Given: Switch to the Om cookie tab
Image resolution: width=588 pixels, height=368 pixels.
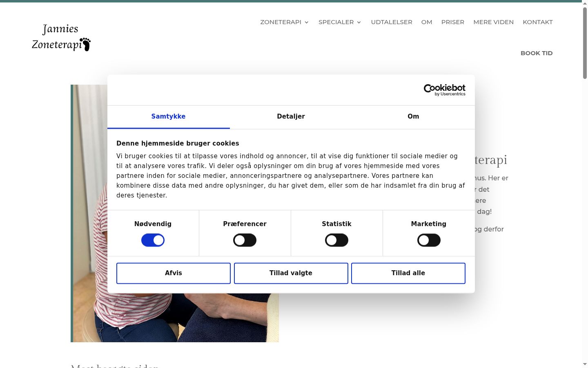Looking at the screenshot, I should pyautogui.click(x=413, y=117).
